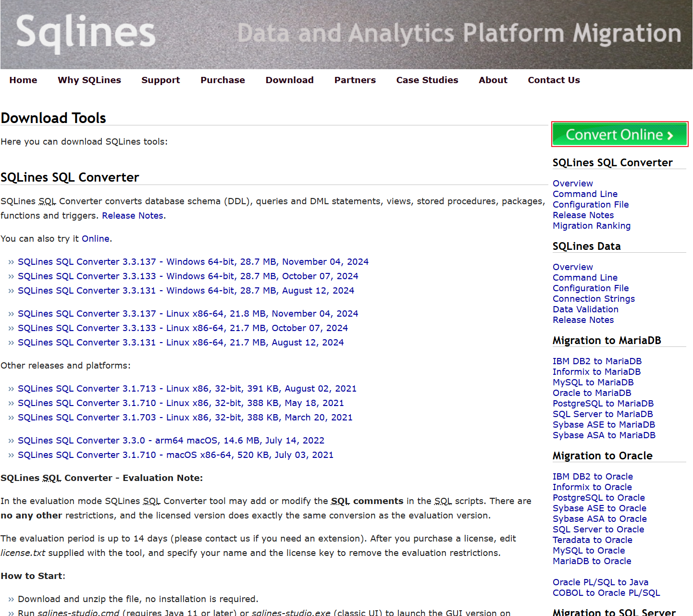
Task: Download SQL Converter 3.1.710 macOS x86-64
Action: [x=175, y=455]
